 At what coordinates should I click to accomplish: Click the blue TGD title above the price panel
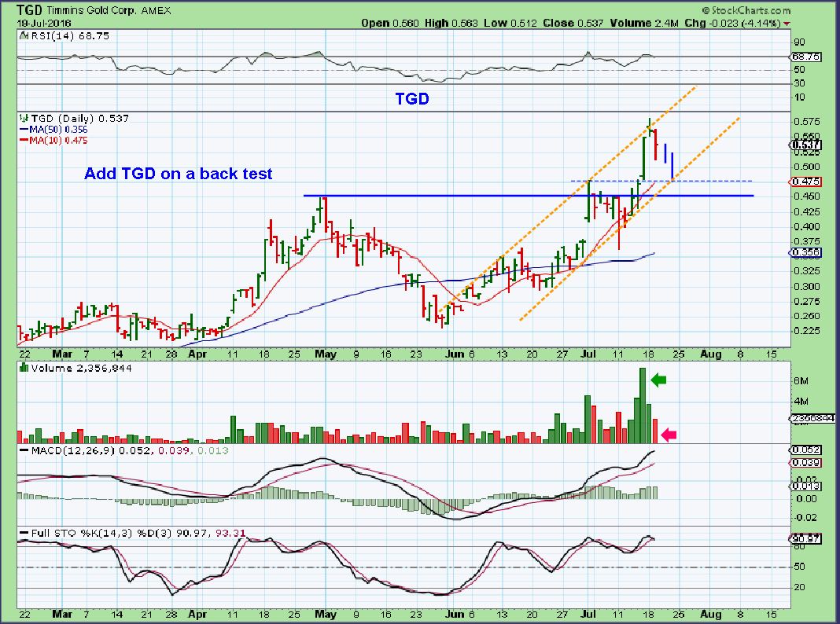pos(412,98)
